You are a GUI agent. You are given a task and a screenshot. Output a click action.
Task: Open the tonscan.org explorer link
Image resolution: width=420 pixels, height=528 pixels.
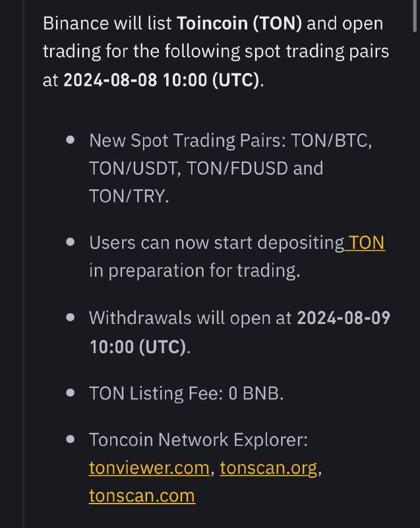268,468
